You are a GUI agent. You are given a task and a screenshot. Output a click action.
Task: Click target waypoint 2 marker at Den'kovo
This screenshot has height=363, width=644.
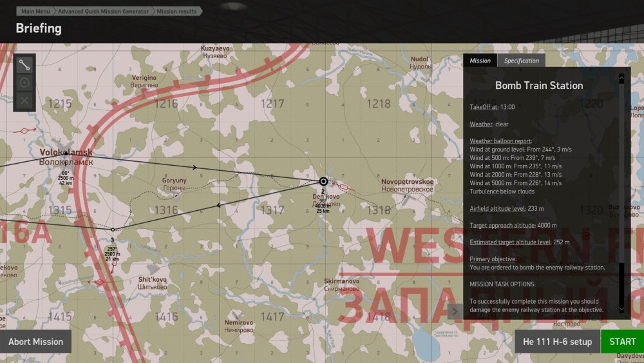point(323,181)
